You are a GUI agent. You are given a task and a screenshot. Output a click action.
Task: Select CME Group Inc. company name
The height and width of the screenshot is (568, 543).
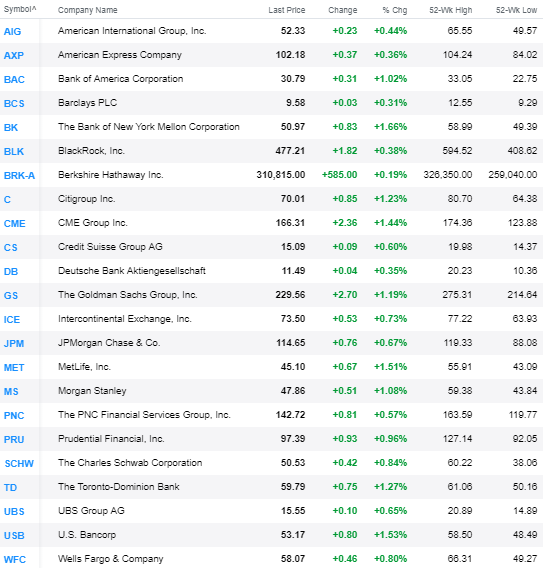[x=93, y=223]
